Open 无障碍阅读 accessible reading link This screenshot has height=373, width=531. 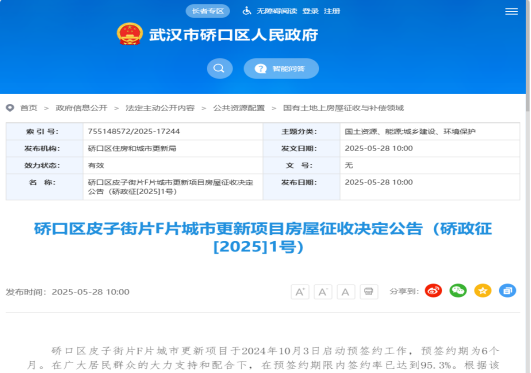[x=277, y=11]
